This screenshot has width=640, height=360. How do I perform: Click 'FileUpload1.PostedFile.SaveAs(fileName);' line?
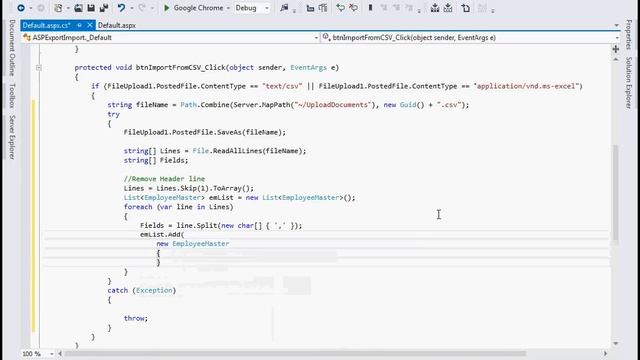pos(204,132)
